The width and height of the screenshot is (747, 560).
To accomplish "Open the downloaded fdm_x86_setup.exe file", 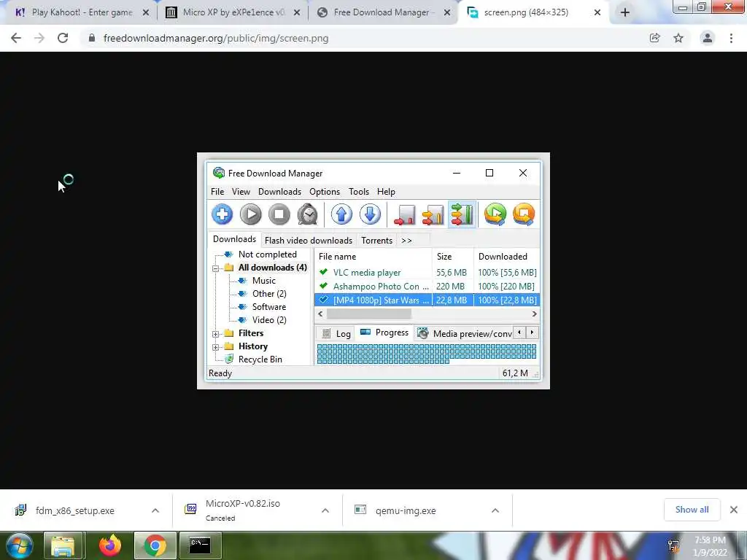I will pyautogui.click(x=75, y=510).
